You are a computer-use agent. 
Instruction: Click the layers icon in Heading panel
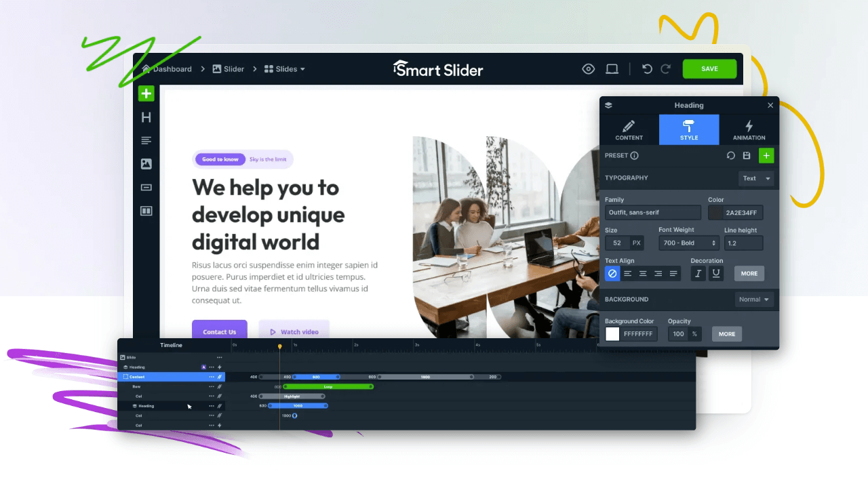[608, 105]
